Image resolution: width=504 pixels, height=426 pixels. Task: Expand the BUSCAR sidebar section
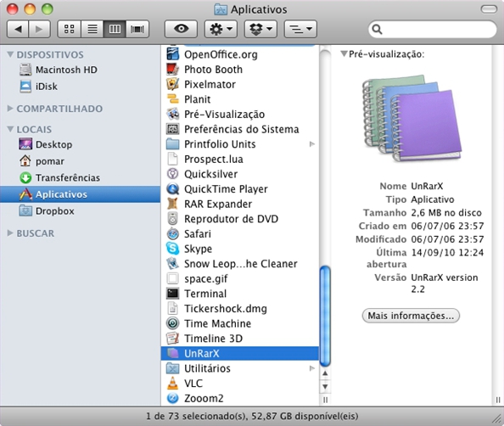10,233
